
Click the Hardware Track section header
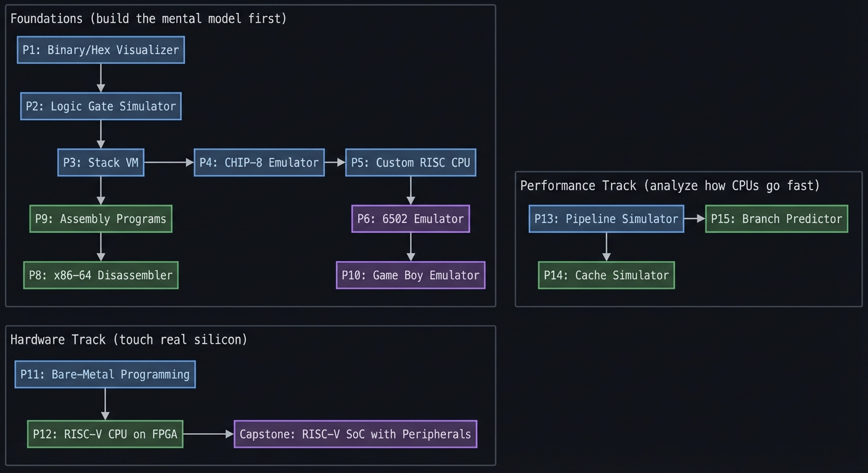point(129,339)
